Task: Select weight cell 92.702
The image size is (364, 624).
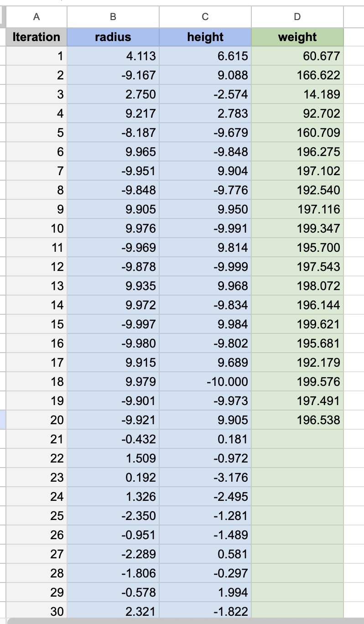Action: pyautogui.click(x=297, y=114)
